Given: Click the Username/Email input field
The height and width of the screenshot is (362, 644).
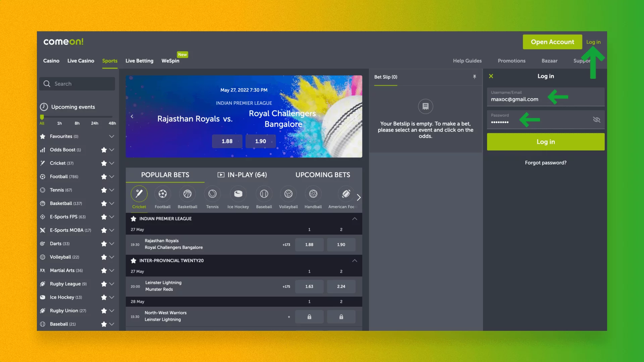Looking at the screenshot, I should pos(546,97).
